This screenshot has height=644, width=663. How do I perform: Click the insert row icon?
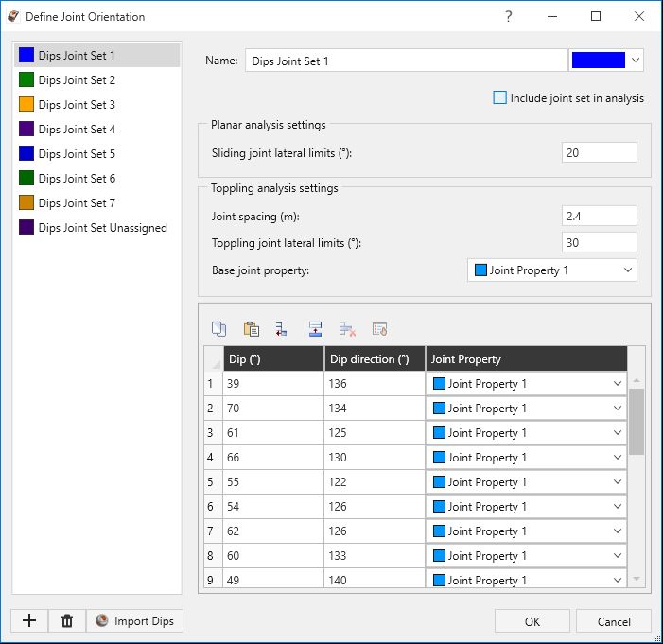pos(282,329)
